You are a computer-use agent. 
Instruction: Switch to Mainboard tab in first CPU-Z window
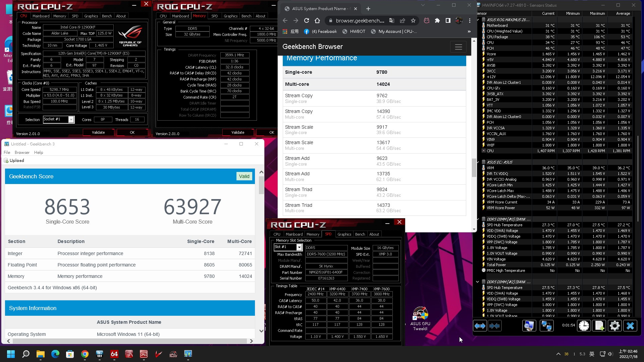(41, 16)
